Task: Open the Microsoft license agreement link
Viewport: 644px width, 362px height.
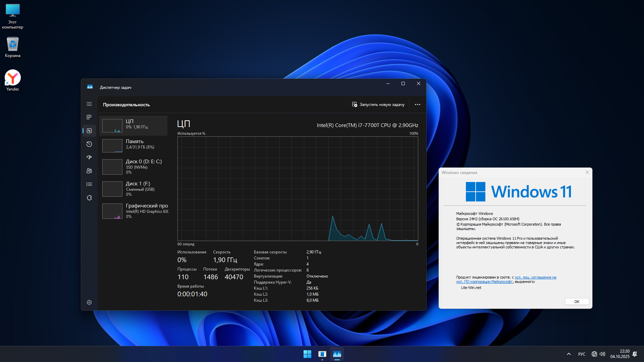Action: [535, 278]
